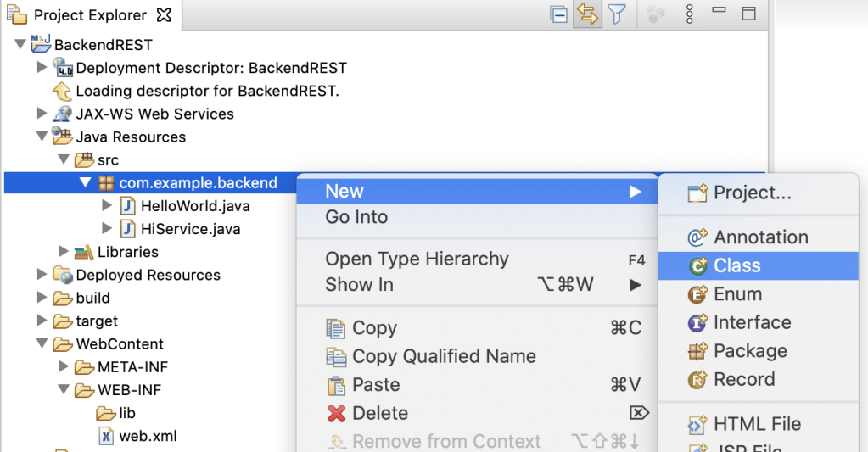Choose Annotation in the New submenu
Screen dimensions: 868x452
click(x=760, y=237)
